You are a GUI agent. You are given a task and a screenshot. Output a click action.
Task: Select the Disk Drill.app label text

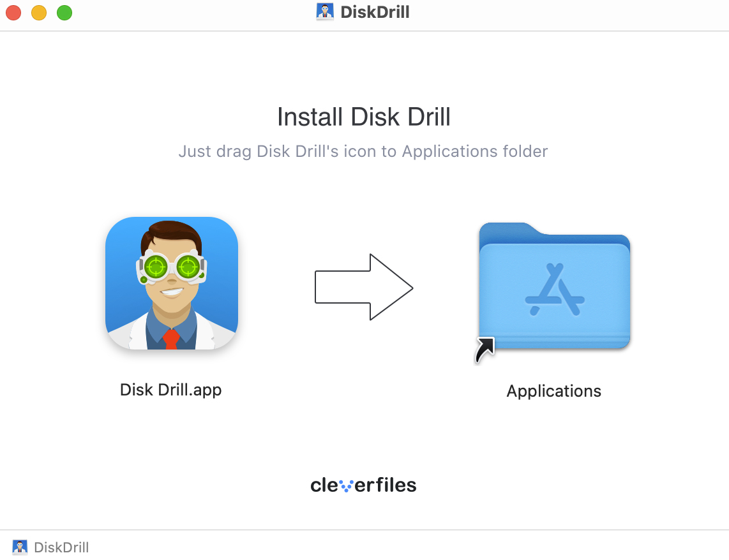[x=170, y=390]
